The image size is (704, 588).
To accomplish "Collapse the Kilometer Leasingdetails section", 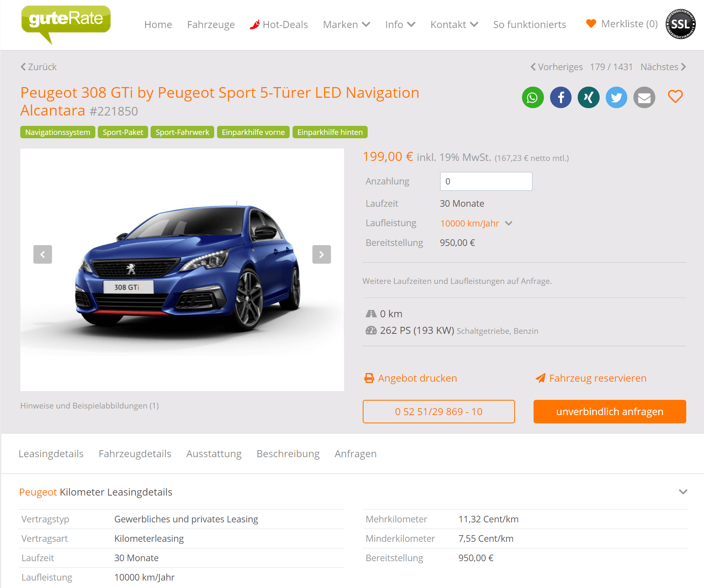I will [x=683, y=491].
